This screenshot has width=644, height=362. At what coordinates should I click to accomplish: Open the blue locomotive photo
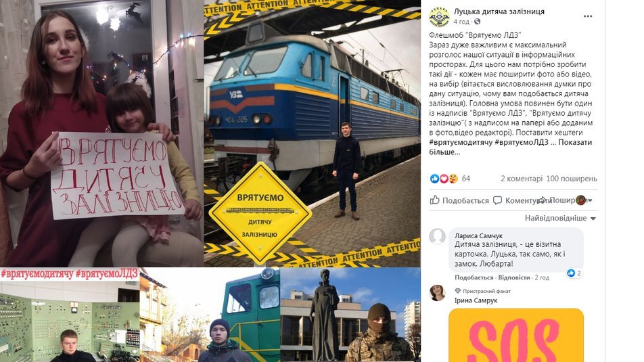click(312, 133)
